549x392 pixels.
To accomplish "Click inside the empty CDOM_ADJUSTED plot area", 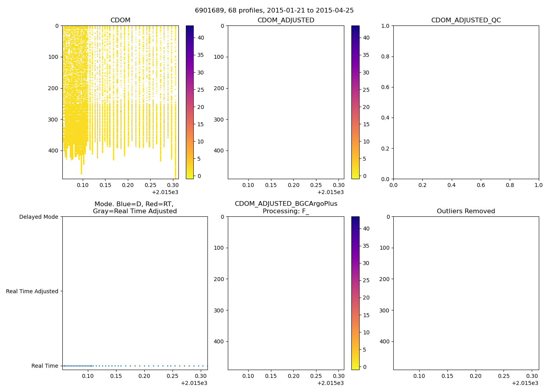I will (x=285, y=102).
